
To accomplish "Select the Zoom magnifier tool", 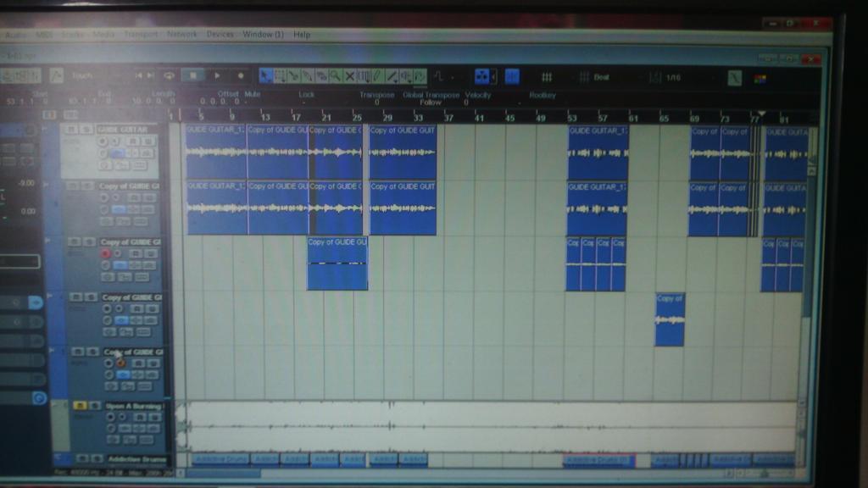I will [336, 75].
